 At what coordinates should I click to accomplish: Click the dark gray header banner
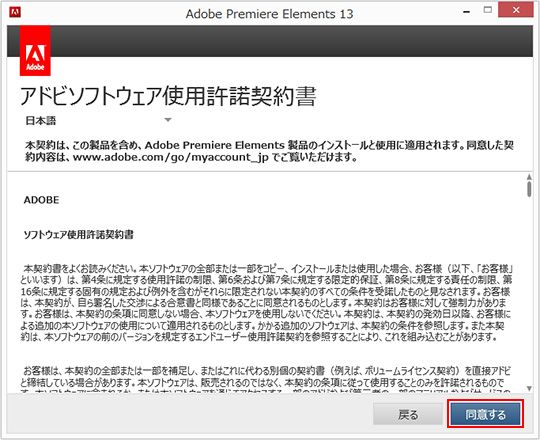(292, 41)
